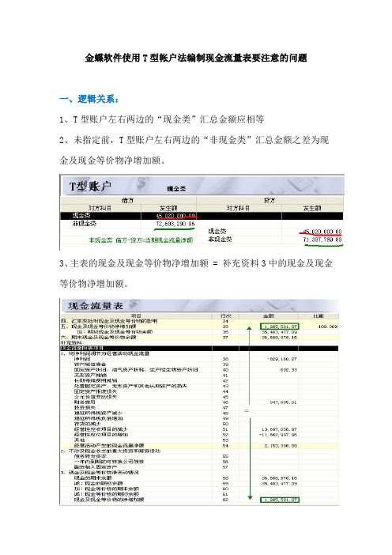This screenshot has height=555, width=392.
Task: Click the document title about 金蝶软件 T型帐户法
Action: click(196, 58)
